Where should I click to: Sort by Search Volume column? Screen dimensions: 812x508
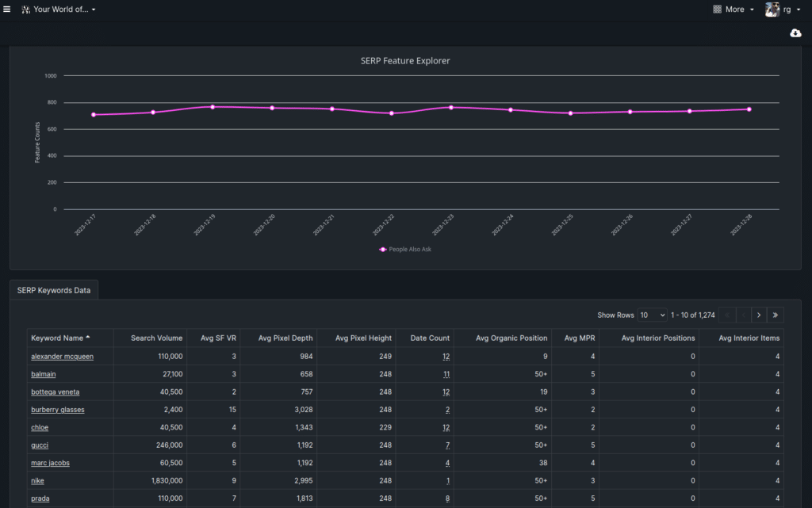point(156,338)
